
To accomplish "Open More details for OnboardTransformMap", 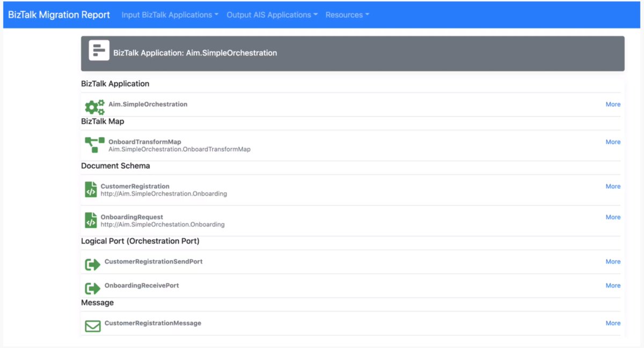I will [612, 142].
